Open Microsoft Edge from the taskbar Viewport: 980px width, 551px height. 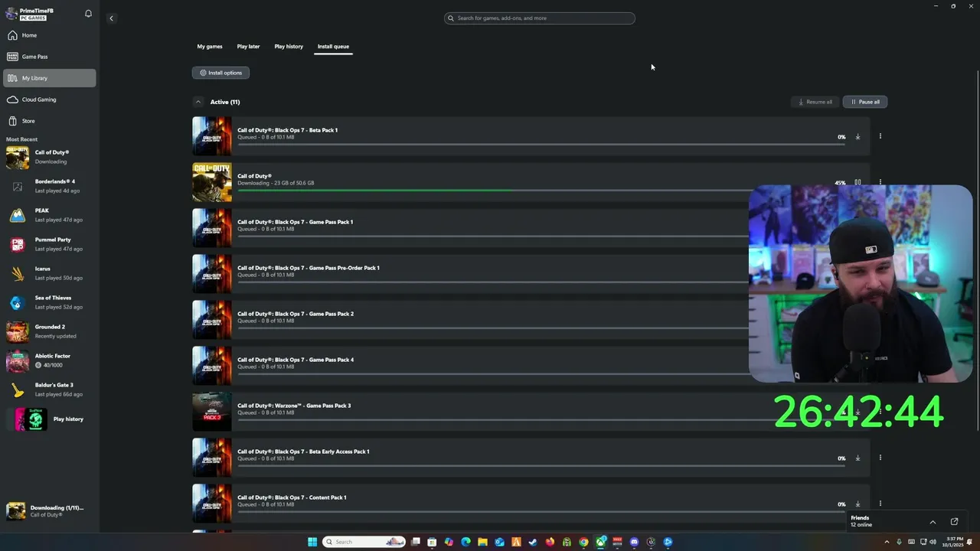[x=465, y=542]
